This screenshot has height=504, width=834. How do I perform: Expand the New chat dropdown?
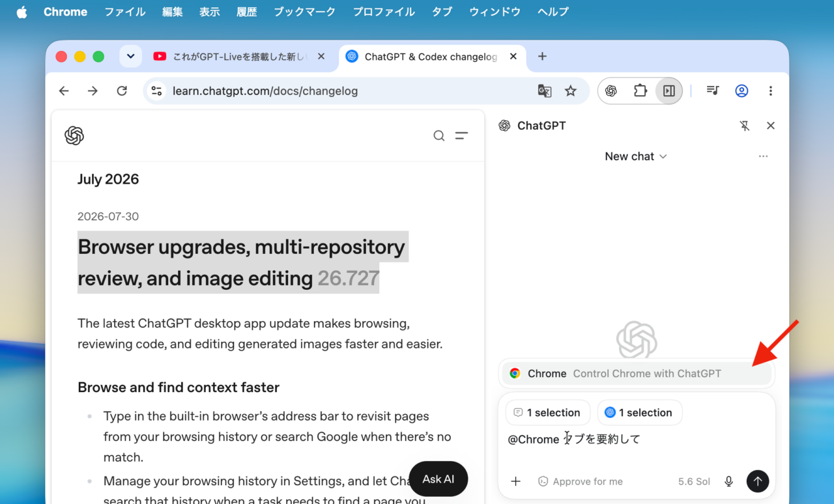pos(636,156)
